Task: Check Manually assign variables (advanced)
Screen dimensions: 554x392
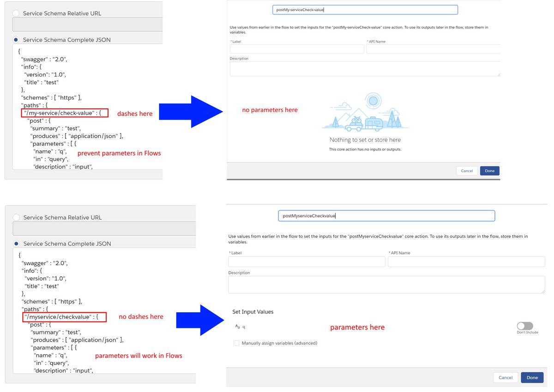Action: coord(236,343)
